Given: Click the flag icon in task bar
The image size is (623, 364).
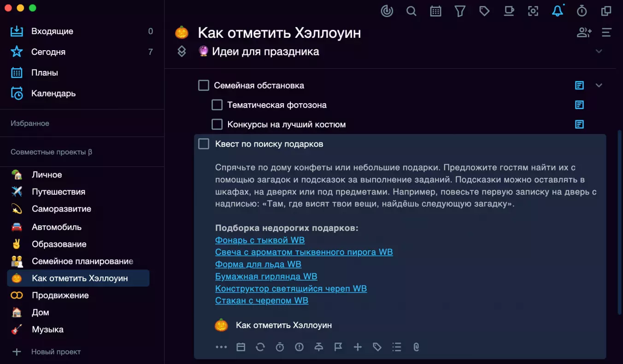Looking at the screenshot, I should 338,347.
